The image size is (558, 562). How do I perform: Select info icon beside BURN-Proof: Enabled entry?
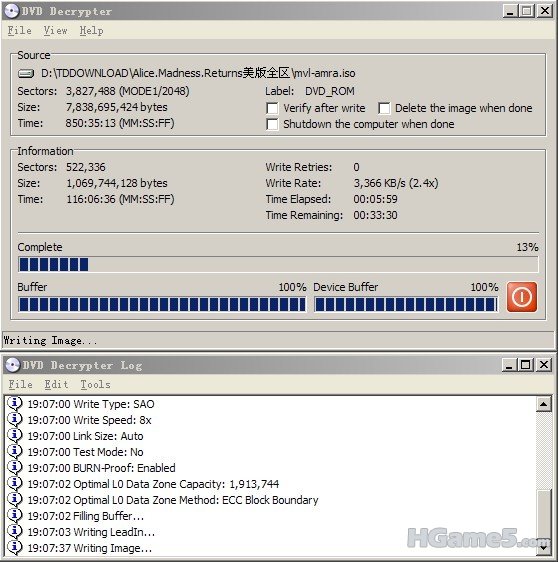[x=15, y=468]
